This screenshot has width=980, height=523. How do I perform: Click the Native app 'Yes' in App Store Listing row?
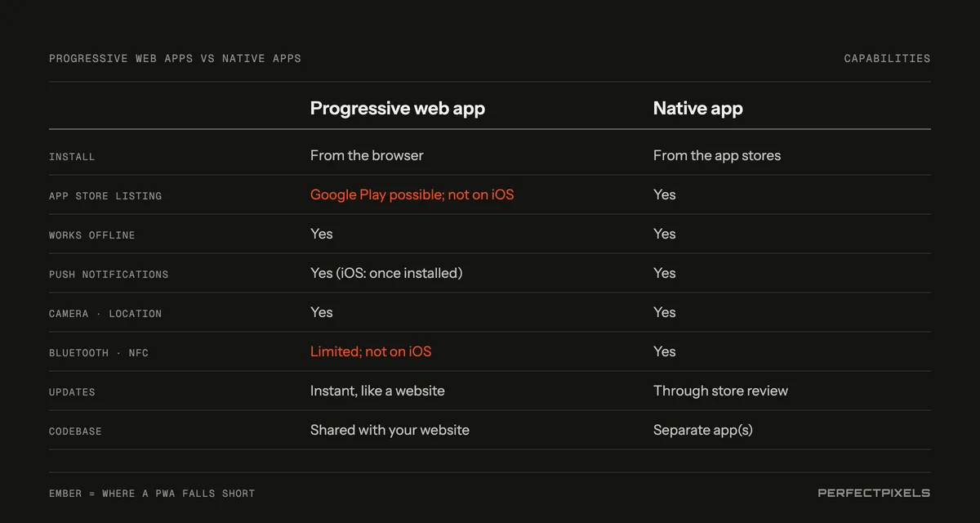[665, 194]
